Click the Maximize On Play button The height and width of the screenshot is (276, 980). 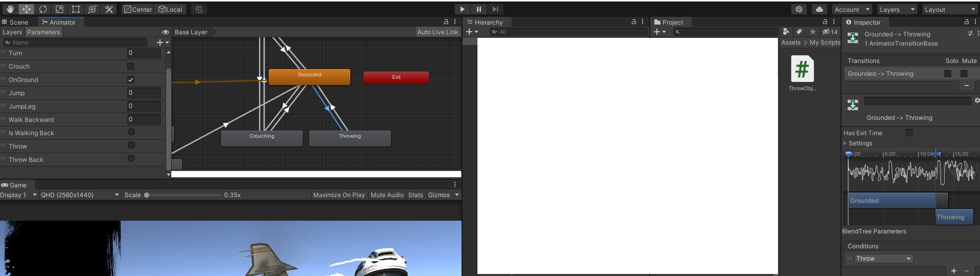click(x=339, y=195)
